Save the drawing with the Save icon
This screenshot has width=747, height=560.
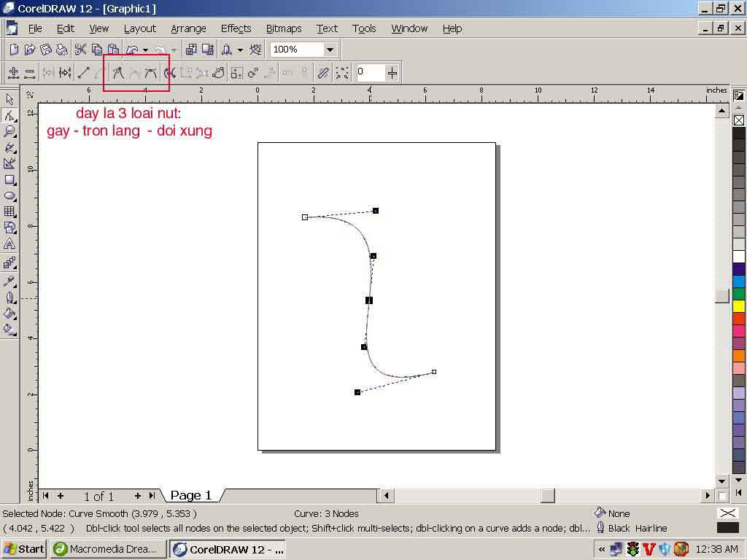[46, 50]
